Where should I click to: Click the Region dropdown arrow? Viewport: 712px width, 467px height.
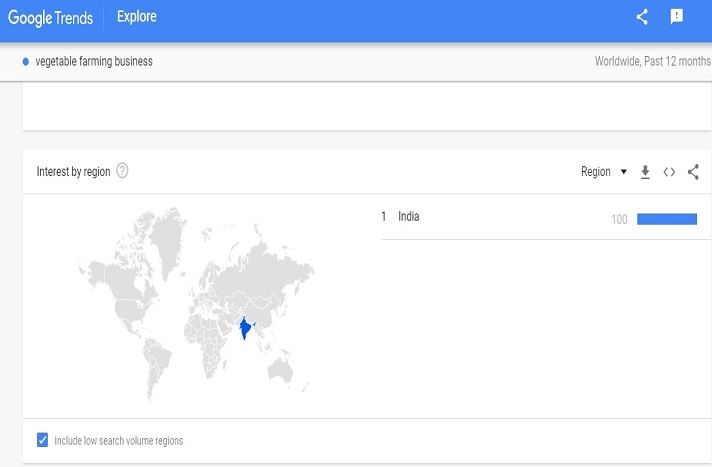coord(624,172)
